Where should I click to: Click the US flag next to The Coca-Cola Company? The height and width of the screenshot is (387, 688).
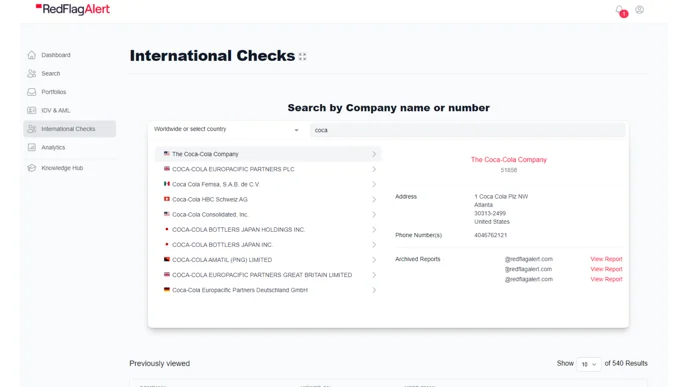click(167, 154)
